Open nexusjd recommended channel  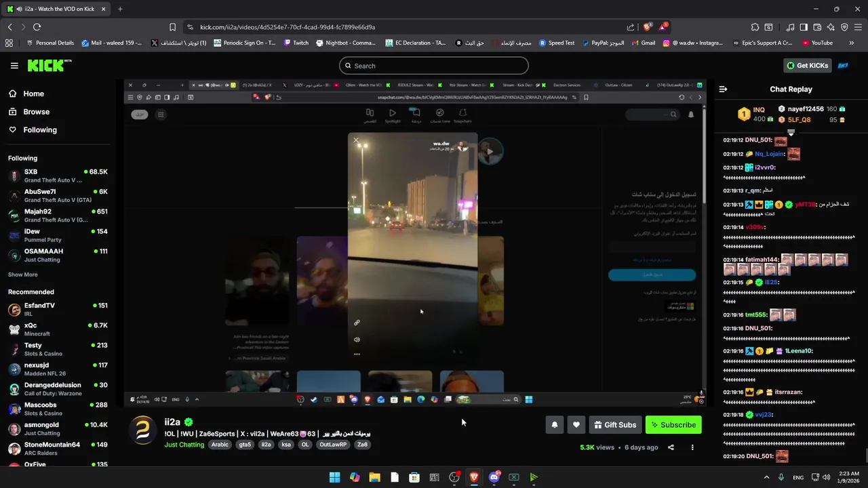point(58,369)
